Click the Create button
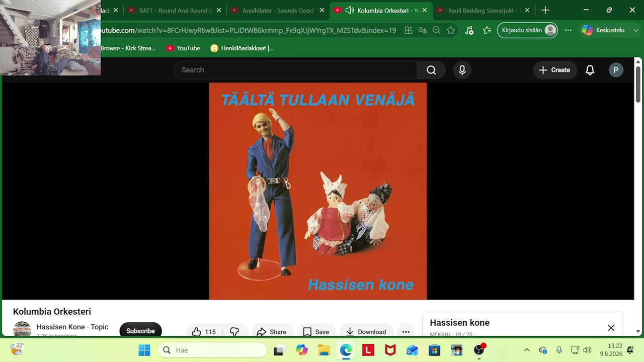The width and height of the screenshot is (644, 362). [554, 70]
